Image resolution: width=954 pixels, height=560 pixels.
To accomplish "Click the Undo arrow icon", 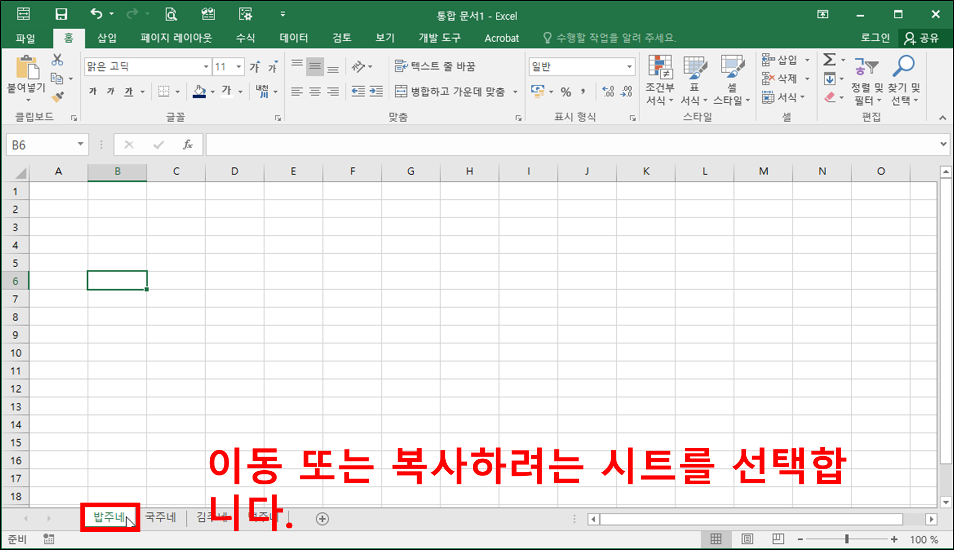I will [x=97, y=14].
